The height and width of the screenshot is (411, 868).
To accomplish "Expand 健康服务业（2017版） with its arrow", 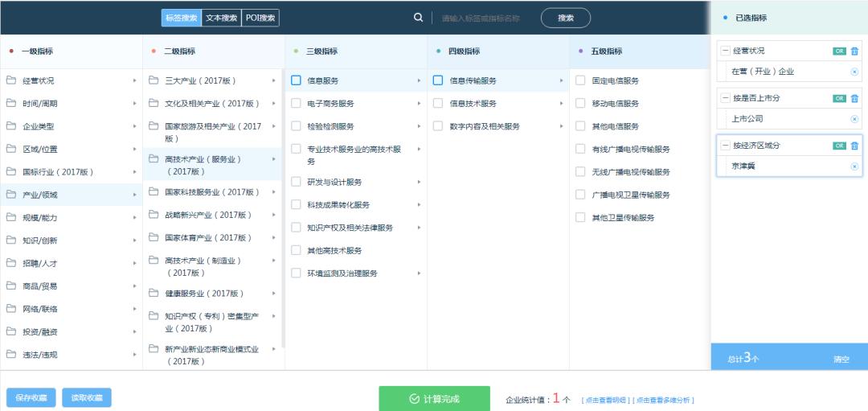I will click(273, 294).
